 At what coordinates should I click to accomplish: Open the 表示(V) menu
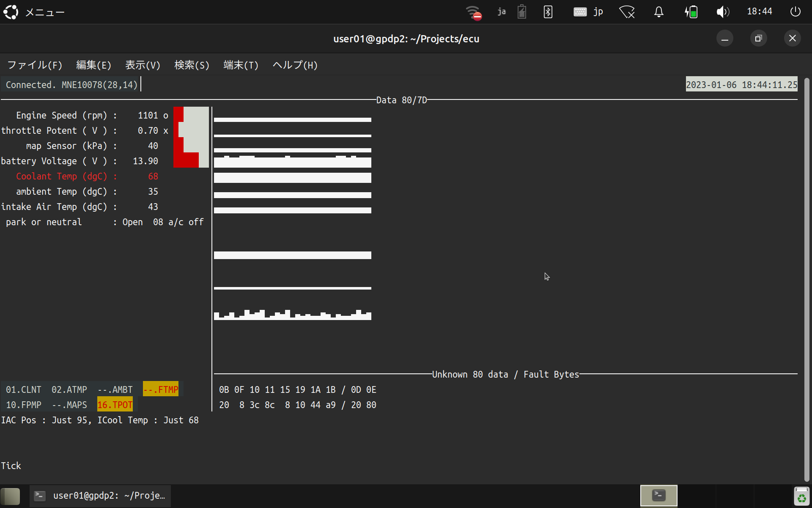tap(143, 65)
